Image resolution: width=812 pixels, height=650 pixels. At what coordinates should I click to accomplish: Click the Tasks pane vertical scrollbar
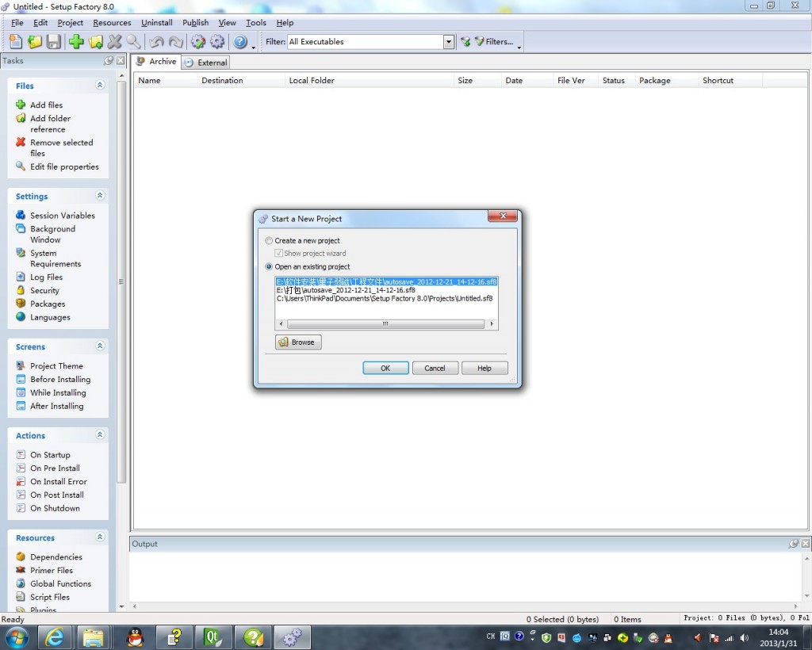point(121,282)
